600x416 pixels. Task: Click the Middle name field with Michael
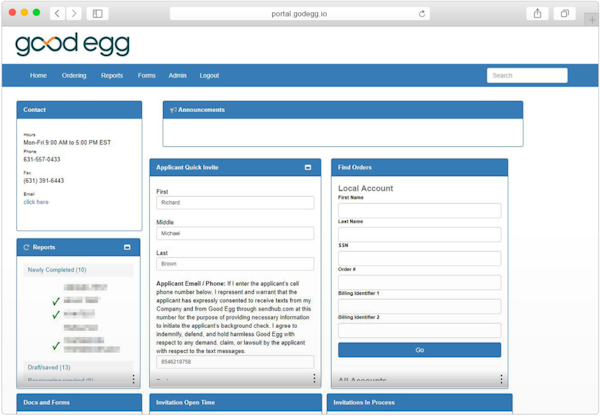click(235, 233)
